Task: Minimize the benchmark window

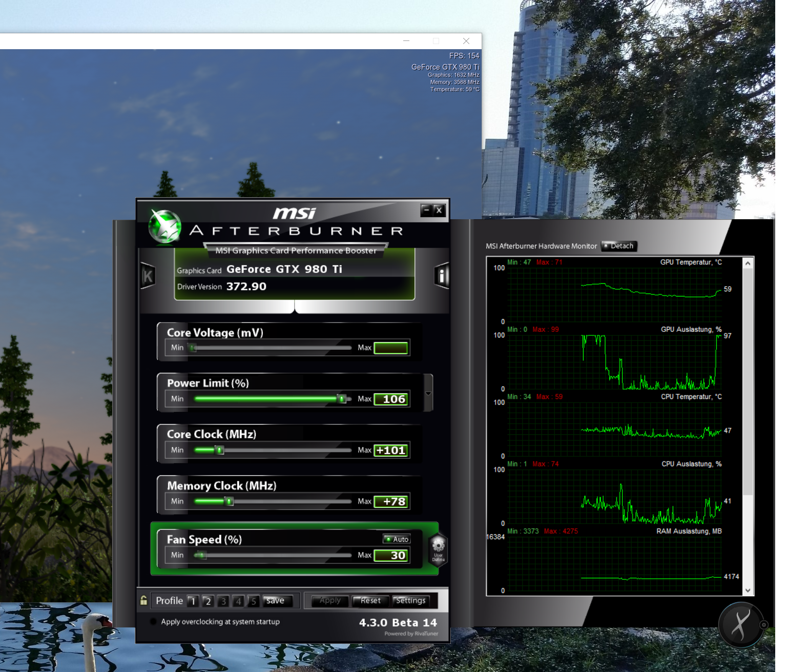Action: tap(406, 41)
